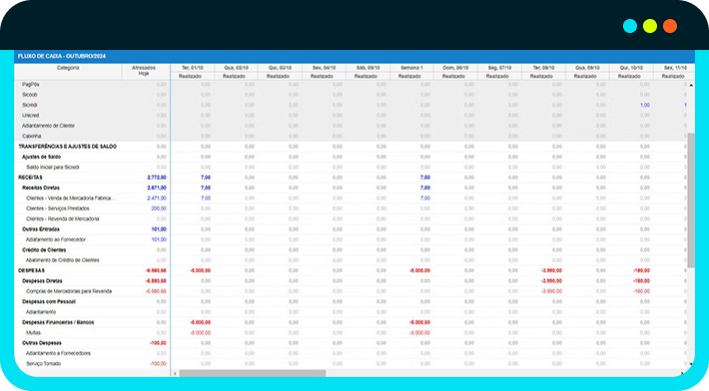Select the RECEITAS group row
The height and width of the screenshot is (391, 709).
pos(352,178)
